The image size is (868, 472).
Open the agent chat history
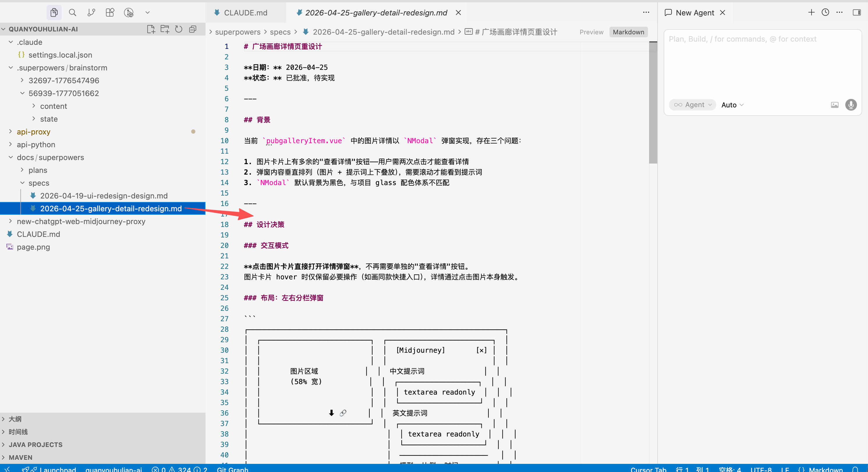(x=825, y=13)
